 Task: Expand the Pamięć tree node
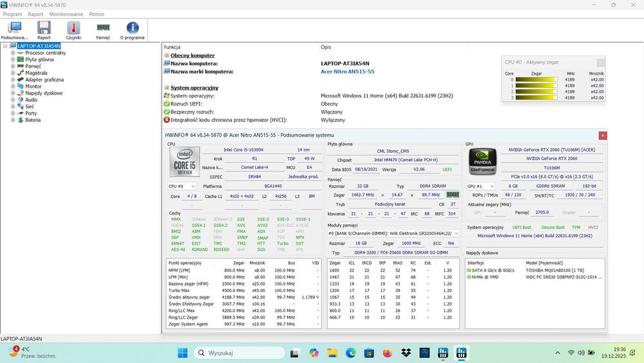(13, 66)
